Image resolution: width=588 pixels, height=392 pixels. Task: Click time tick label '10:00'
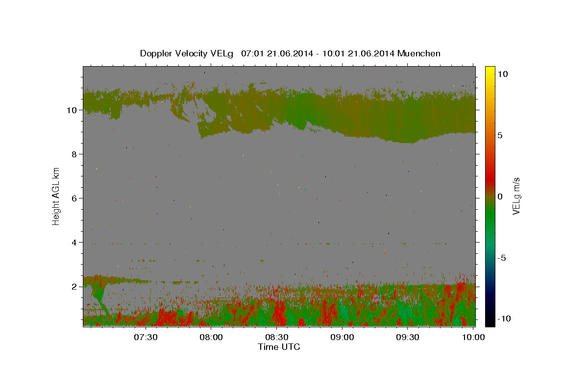tap(473, 337)
